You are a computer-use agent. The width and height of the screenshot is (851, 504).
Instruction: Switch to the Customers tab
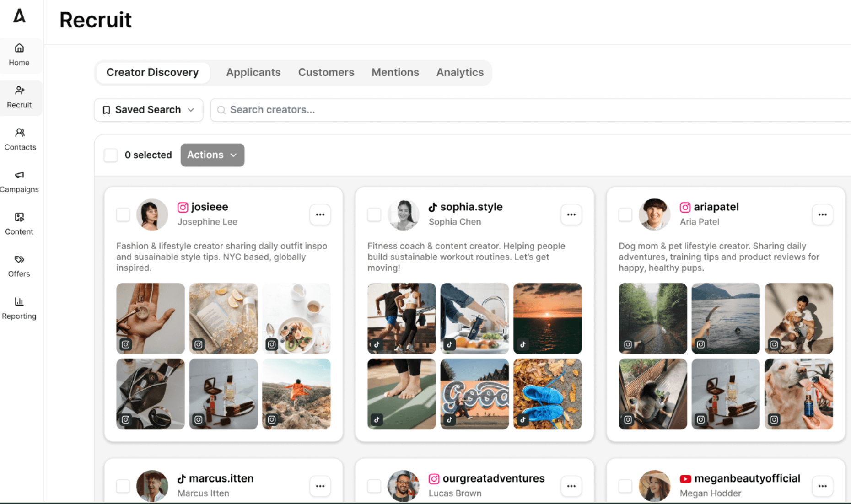(326, 72)
